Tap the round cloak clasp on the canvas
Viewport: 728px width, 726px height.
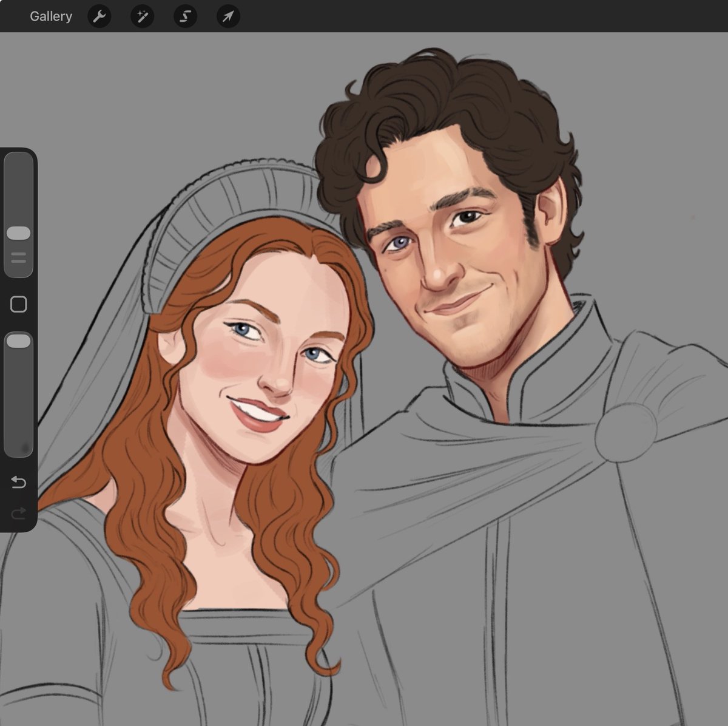pos(625,433)
